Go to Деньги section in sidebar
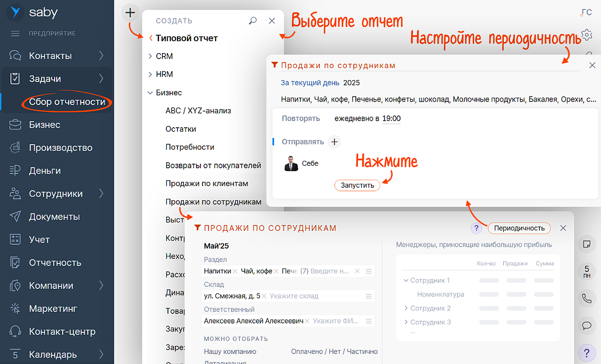The image size is (601, 364). coord(45,171)
